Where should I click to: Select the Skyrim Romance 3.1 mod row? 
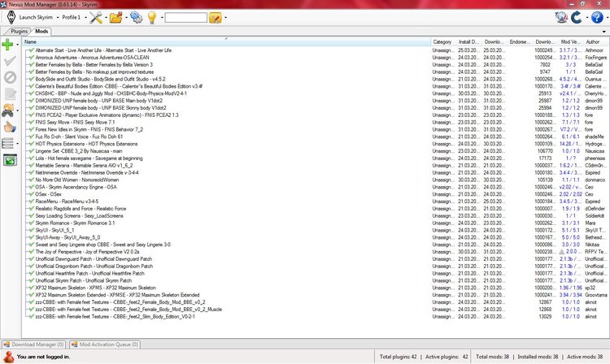[316, 223]
